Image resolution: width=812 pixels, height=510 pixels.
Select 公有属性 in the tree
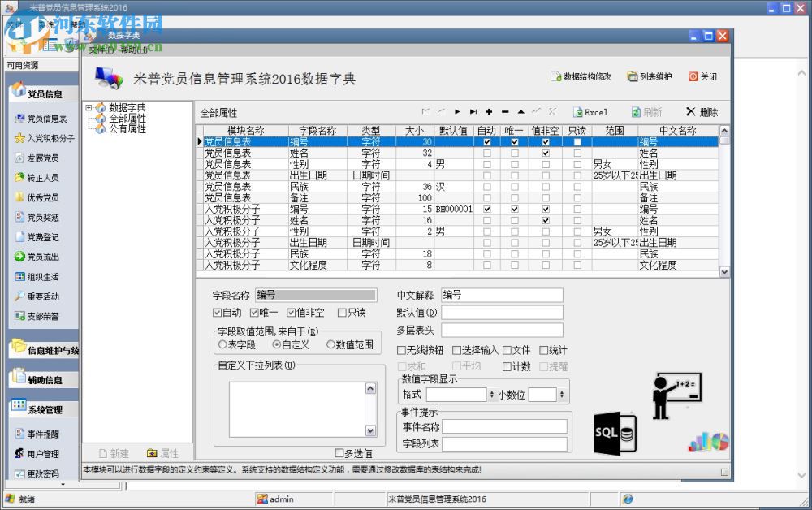pos(127,128)
